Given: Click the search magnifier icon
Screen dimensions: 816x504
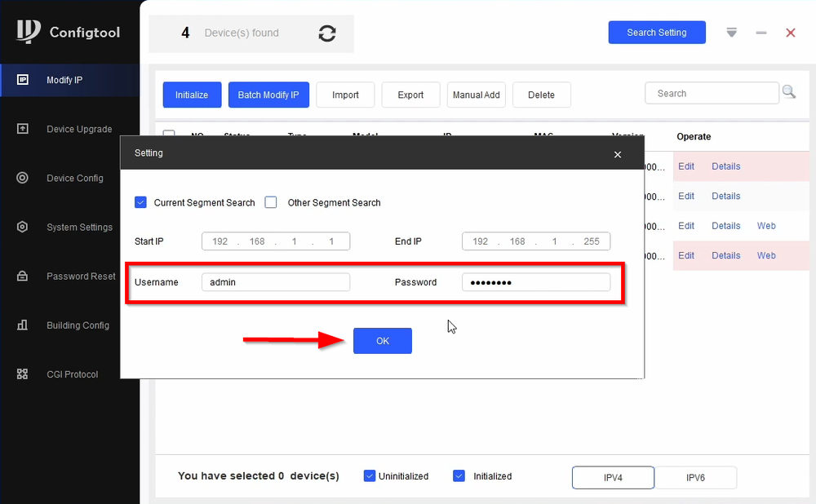Looking at the screenshot, I should (789, 92).
